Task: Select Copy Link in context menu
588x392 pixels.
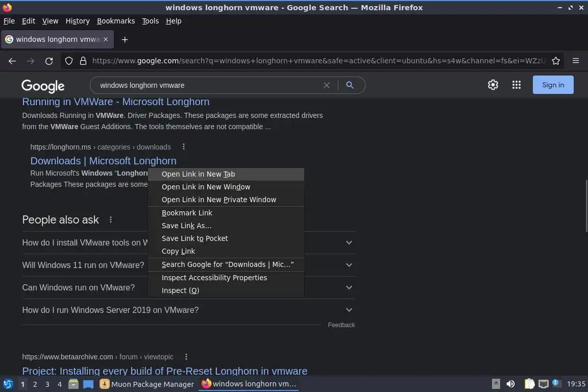Action: pos(226,251)
